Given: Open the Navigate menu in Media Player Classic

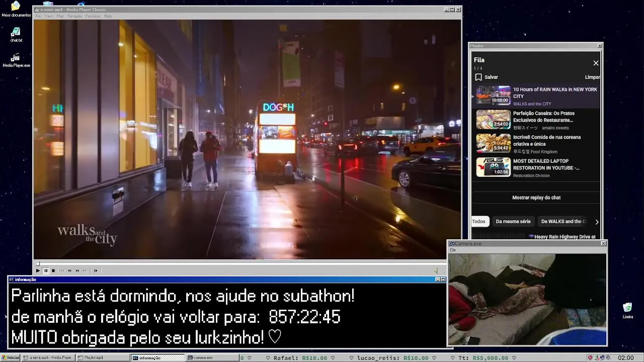Looking at the screenshot, I should point(74,16).
